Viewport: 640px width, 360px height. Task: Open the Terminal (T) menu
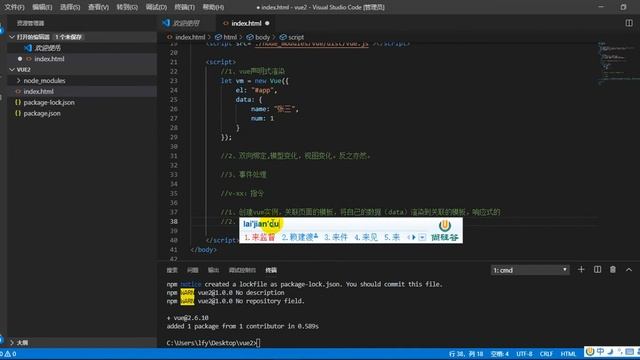(184, 7)
